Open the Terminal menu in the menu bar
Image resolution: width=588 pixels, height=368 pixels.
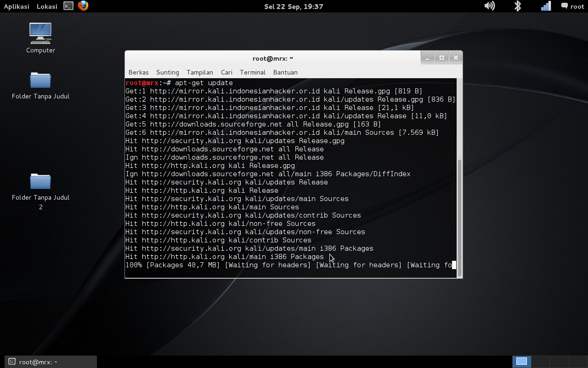tap(253, 72)
